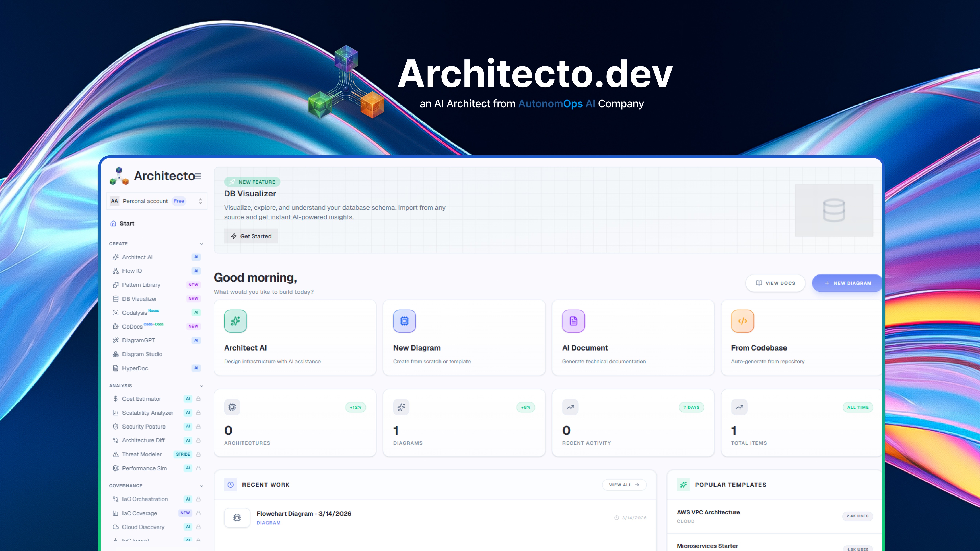Open the Flow IQ tool
980x551 pixels.
[132, 271]
